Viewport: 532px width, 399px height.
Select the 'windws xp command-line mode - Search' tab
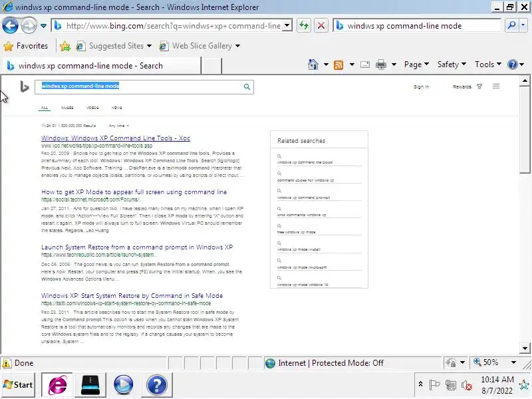(x=102, y=66)
